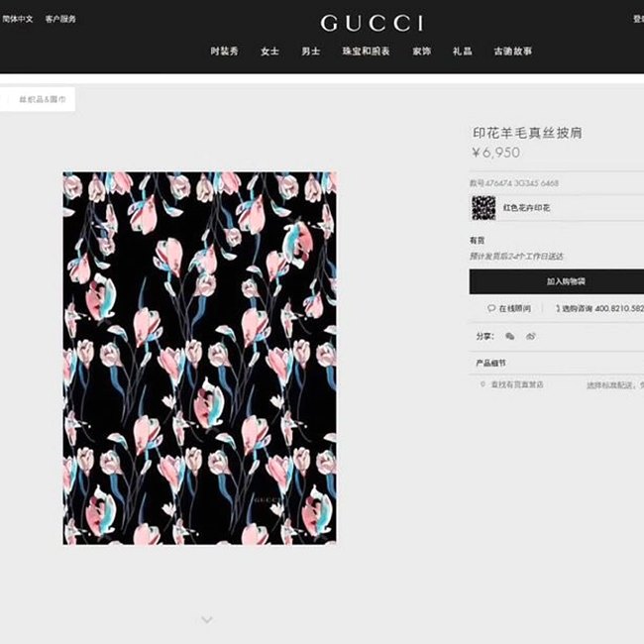
Task: Open the 简体中文 language selector
Action: coord(17,19)
